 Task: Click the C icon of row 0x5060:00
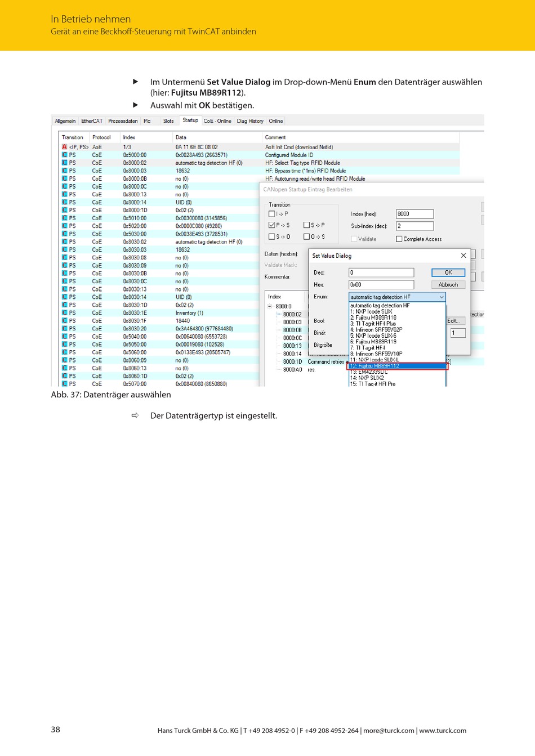coord(64,352)
